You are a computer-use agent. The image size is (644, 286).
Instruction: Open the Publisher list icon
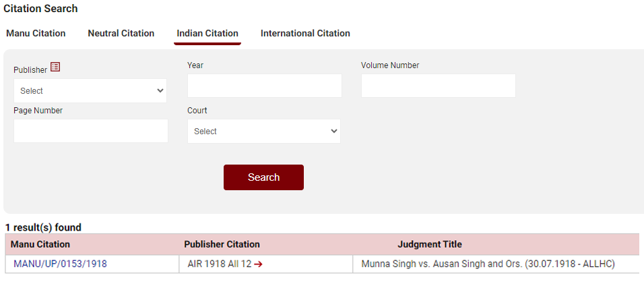tap(55, 67)
